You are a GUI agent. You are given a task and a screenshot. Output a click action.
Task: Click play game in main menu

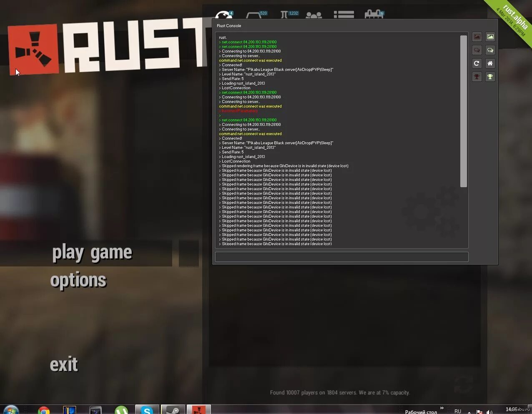click(92, 253)
